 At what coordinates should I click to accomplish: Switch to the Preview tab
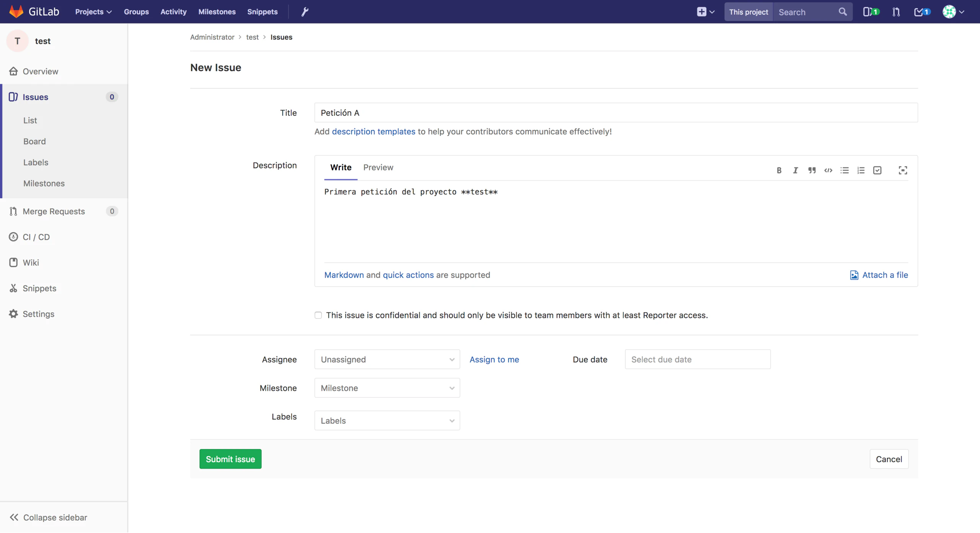point(378,168)
